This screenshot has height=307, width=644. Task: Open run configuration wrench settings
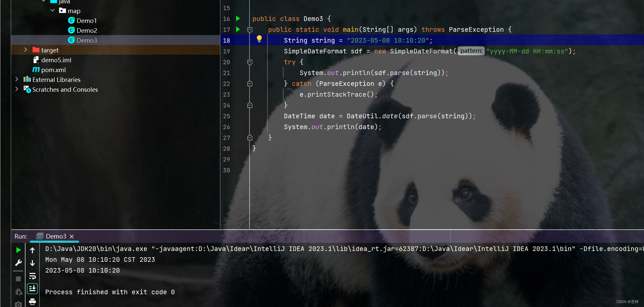[18, 263]
